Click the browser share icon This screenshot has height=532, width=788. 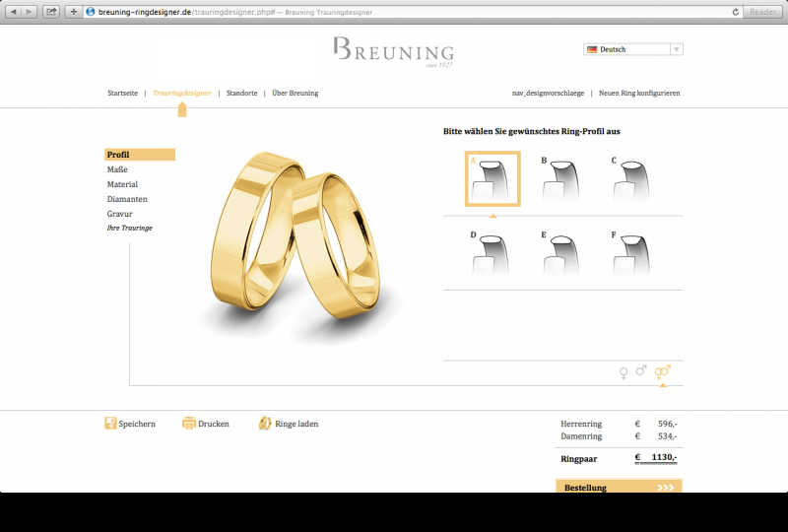pos(51,12)
